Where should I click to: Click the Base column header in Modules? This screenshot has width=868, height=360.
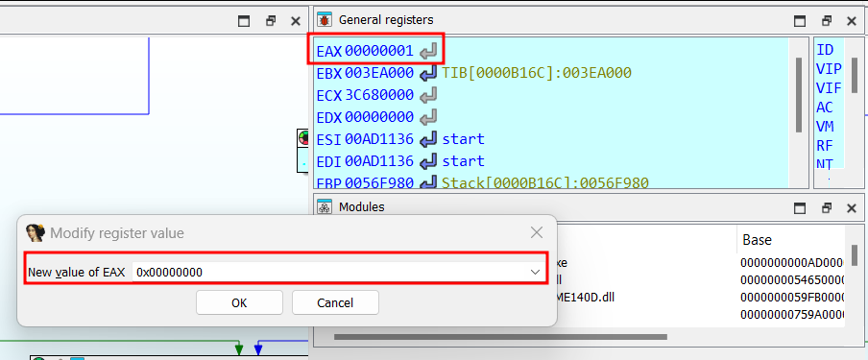coord(757,240)
